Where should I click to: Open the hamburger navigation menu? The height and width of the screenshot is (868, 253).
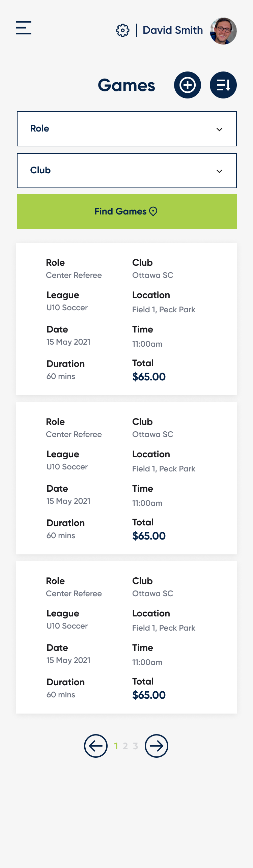tap(24, 28)
